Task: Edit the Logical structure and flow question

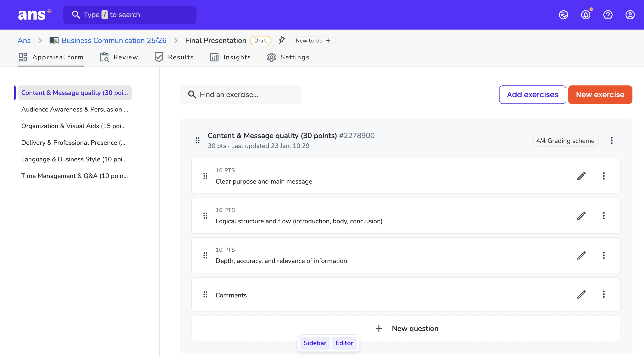Action: tap(582, 216)
